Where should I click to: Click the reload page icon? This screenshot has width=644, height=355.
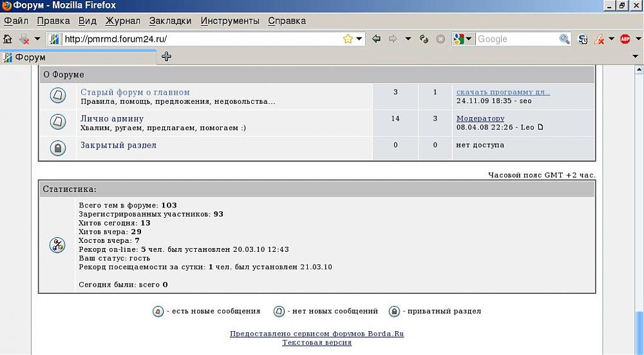click(x=424, y=39)
